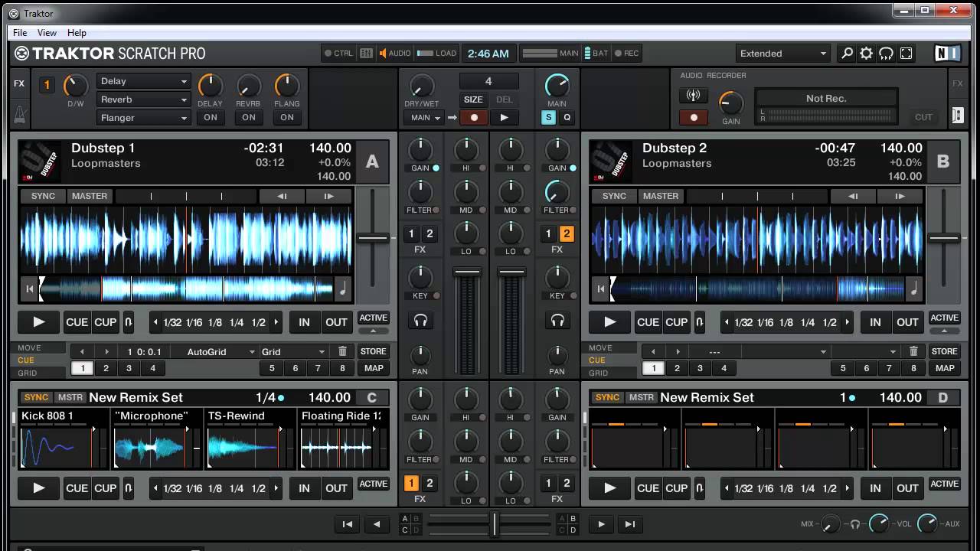The width and height of the screenshot is (980, 551).
Task: Delete Deck B cue point with trash icon
Action: (x=913, y=351)
